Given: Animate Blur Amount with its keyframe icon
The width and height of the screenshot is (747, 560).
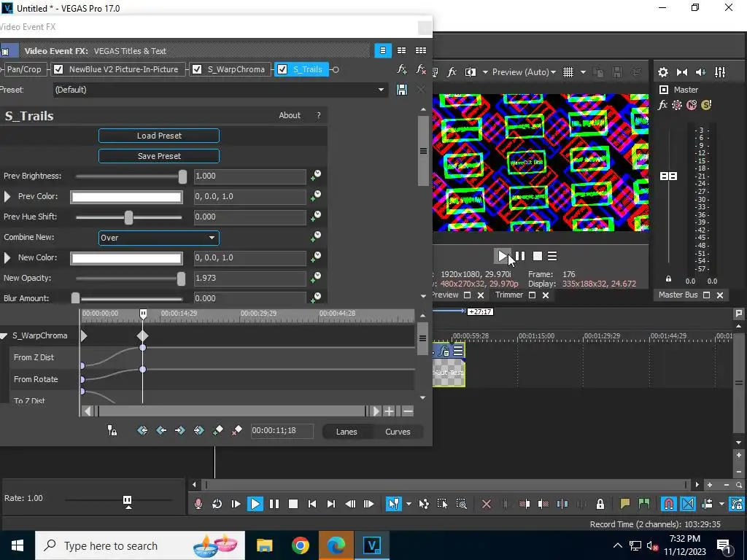Looking at the screenshot, I should click(315, 298).
